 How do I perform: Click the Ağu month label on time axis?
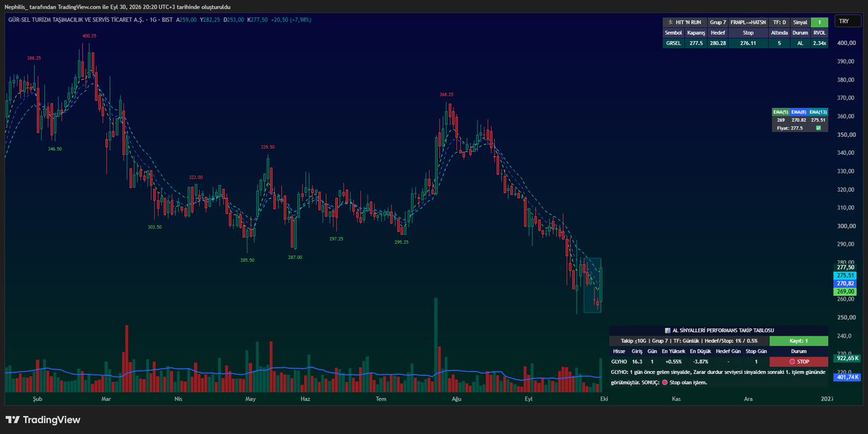[456, 399]
